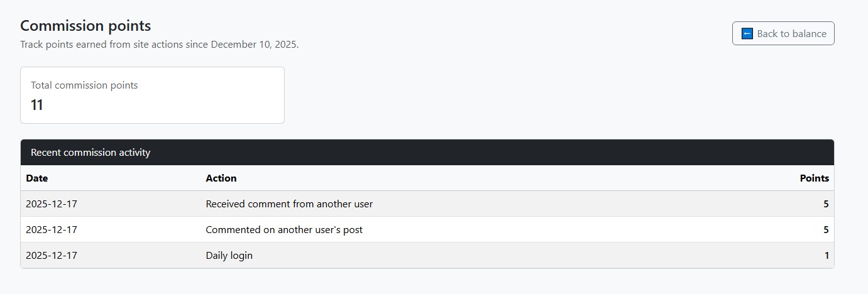Sort by the Date column header
Screen dimensions: 868x294
click(37, 178)
